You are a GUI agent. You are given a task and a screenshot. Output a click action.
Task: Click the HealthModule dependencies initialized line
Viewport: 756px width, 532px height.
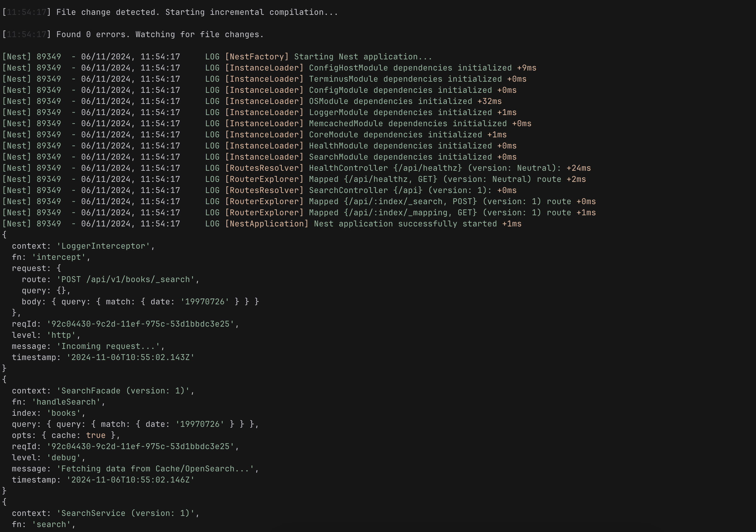[259, 146]
